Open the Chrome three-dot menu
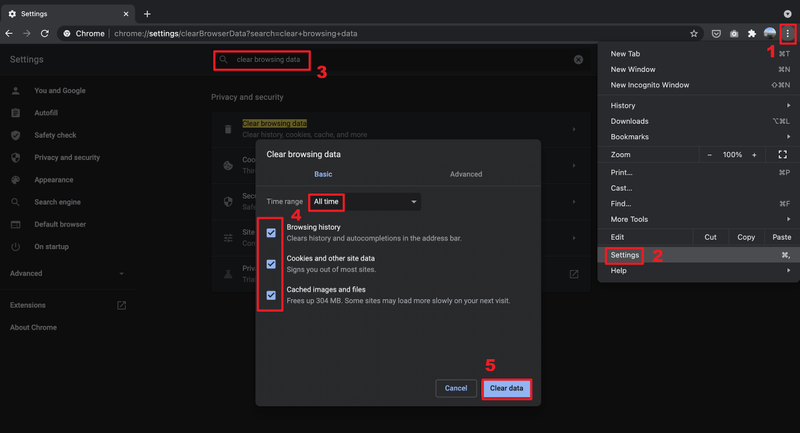Image resolution: width=800 pixels, height=433 pixels. 787,34
